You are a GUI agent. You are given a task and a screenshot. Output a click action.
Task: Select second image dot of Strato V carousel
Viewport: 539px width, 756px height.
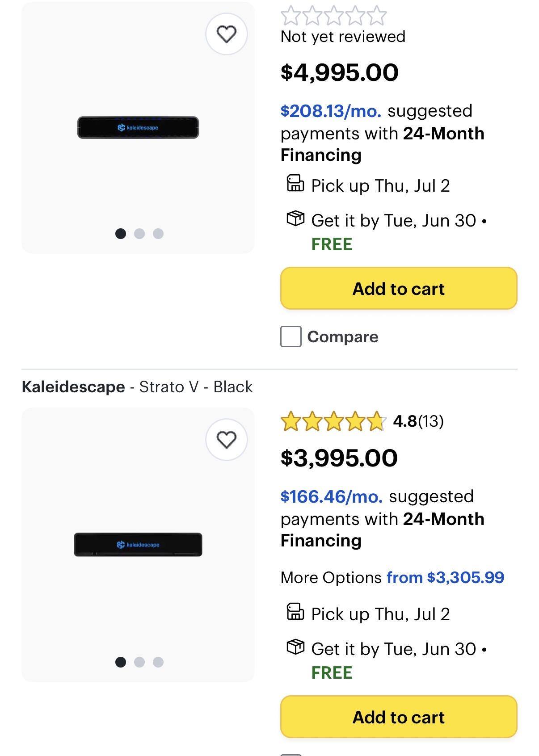139,662
